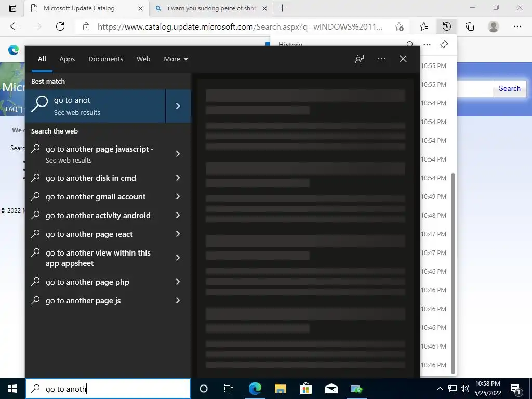
Task: Switch to the Web search tab
Action: click(143, 59)
